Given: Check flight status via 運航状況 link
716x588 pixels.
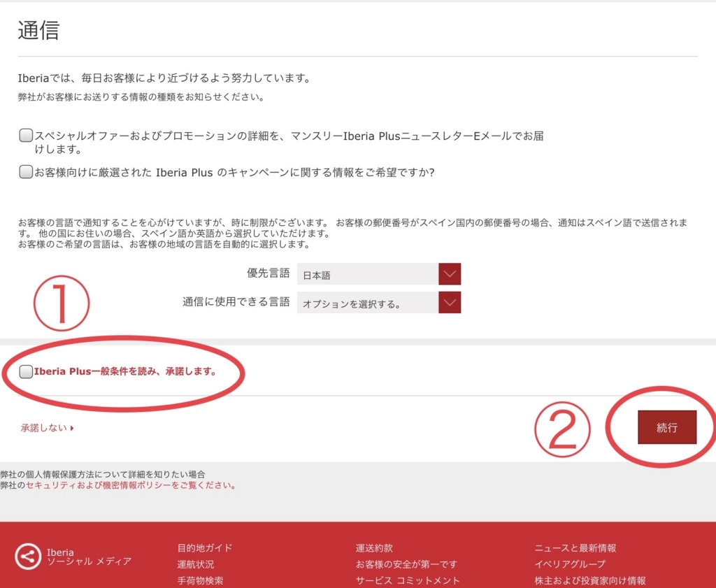Looking at the screenshot, I should pyautogui.click(x=194, y=563).
